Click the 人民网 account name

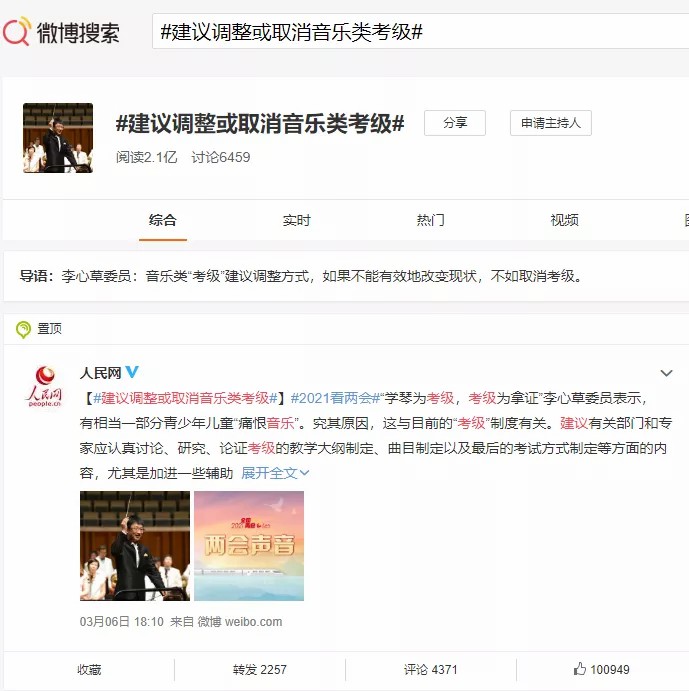point(101,373)
